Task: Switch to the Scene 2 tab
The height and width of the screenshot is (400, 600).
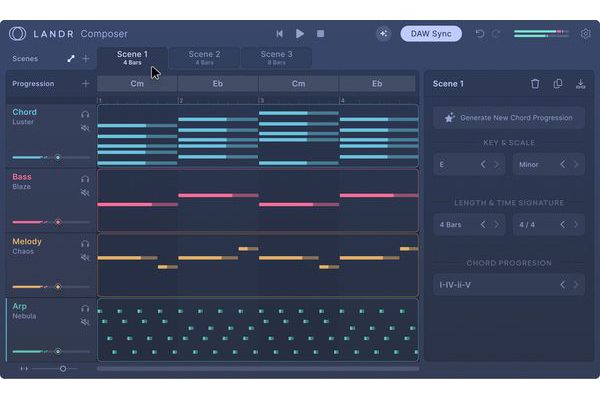Action: (204, 57)
